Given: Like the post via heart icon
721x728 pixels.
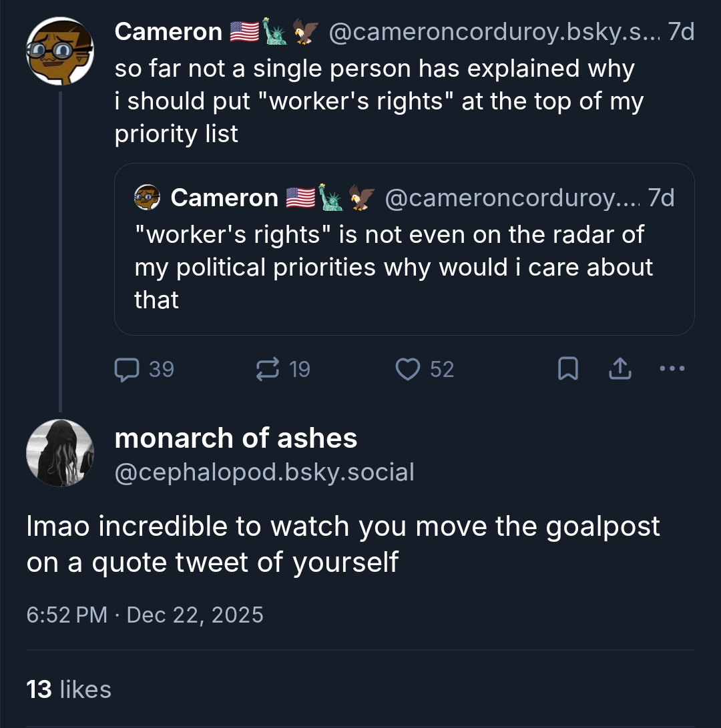Looking at the screenshot, I should click(x=407, y=369).
